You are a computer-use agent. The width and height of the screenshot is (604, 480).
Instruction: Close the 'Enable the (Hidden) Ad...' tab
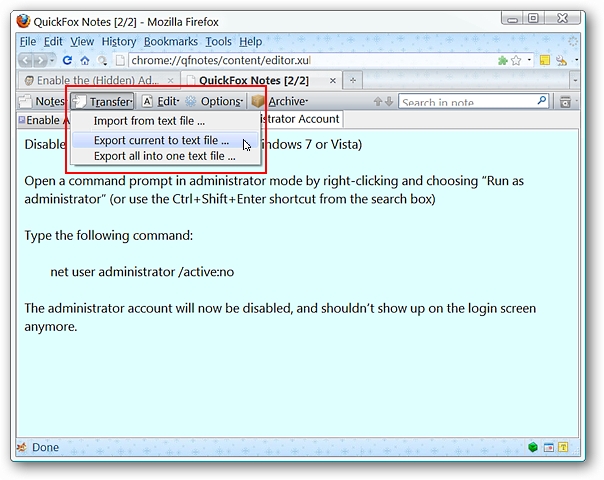point(170,81)
